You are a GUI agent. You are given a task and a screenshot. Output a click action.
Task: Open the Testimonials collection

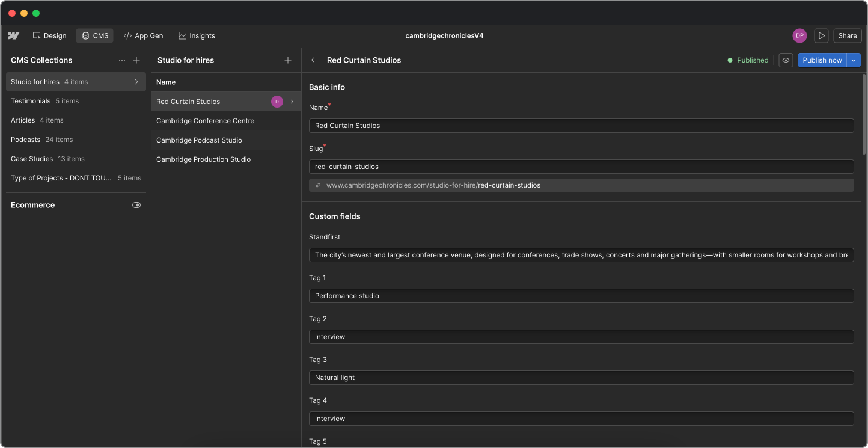tap(76, 101)
